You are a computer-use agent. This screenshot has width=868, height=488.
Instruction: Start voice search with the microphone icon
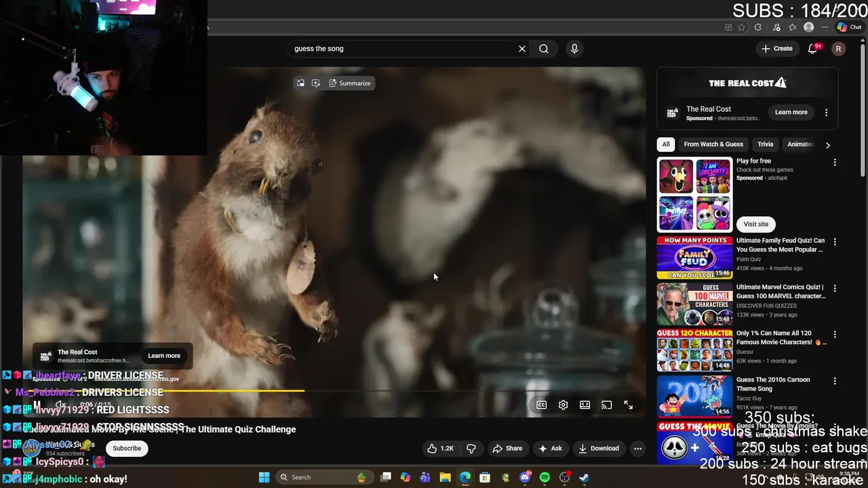[x=574, y=49]
